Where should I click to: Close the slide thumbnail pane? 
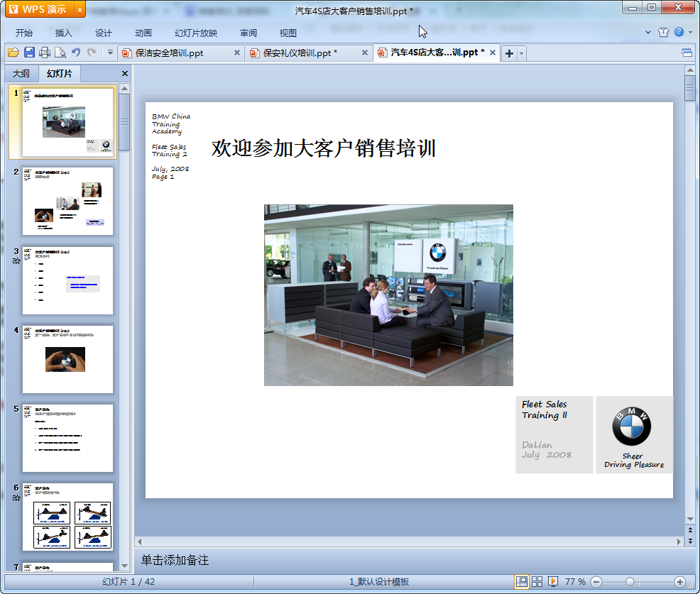[x=125, y=74]
